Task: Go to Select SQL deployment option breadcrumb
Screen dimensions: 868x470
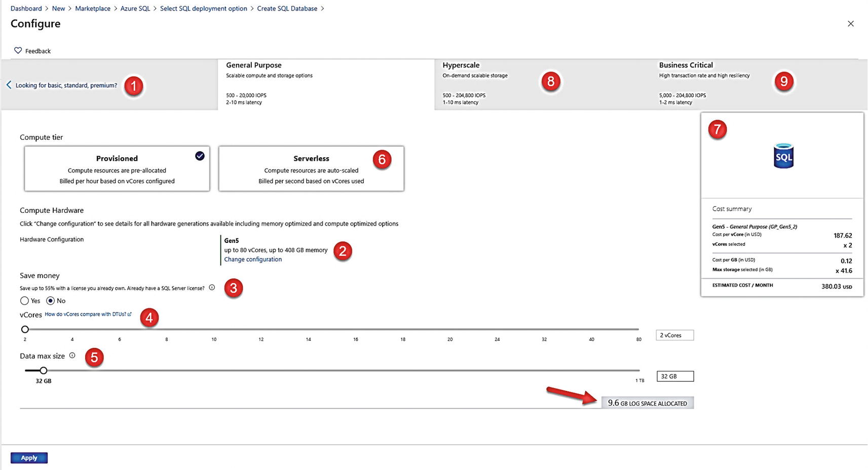Action: 204,9
